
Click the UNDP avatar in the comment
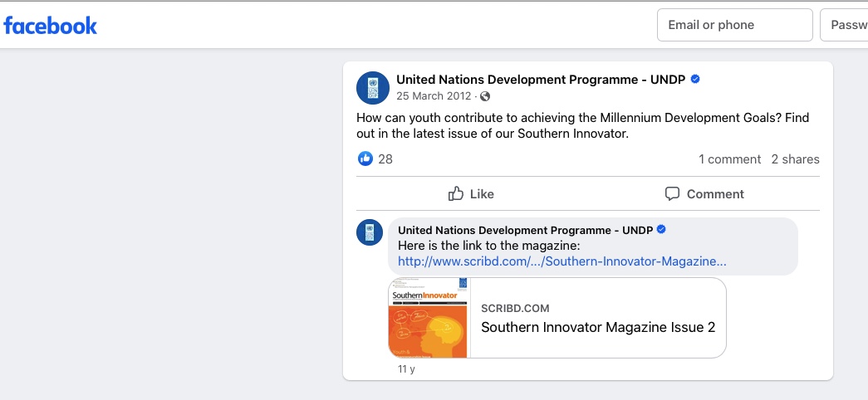pyautogui.click(x=370, y=233)
